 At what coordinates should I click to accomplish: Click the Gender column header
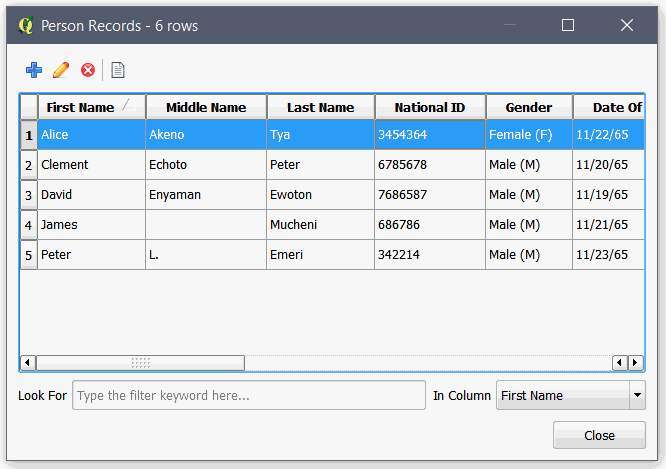(529, 107)
